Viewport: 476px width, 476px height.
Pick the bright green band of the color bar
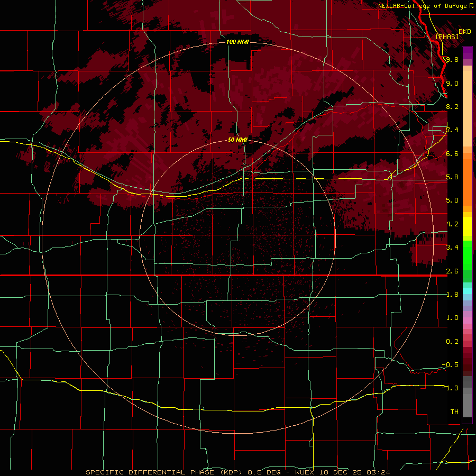click(467, 254)
